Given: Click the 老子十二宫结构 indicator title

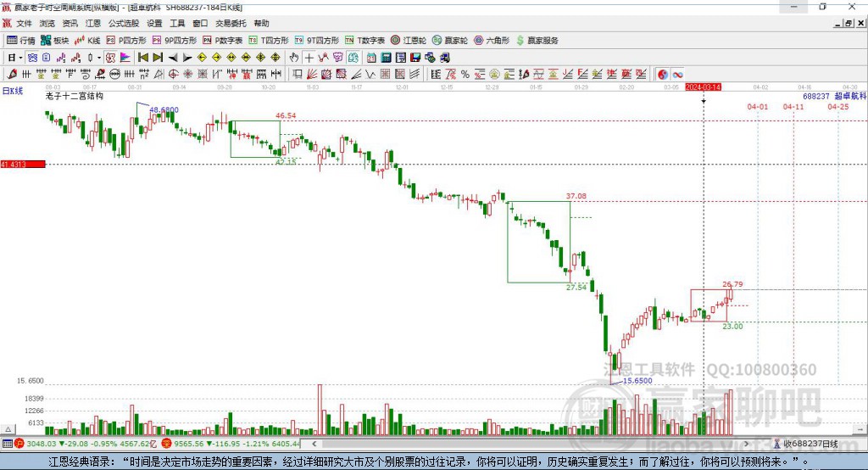Looking at the screenshot, I should point(75,96).
